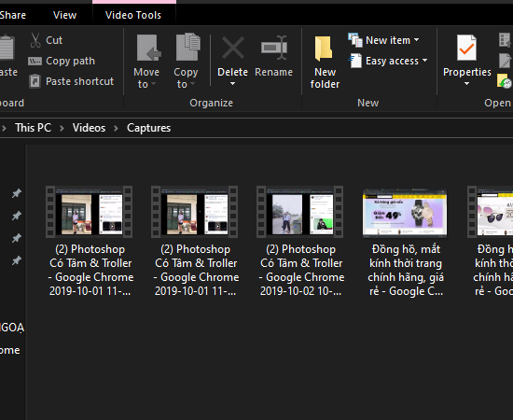Viewport: 513px width, 420px height.
Task: Open the Copy to dropdown arrow
Action: pyautogui.click(x=192, y=84)
